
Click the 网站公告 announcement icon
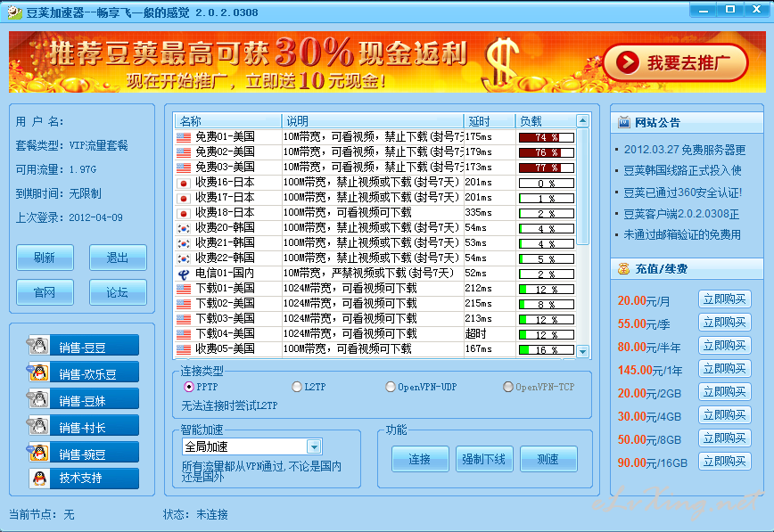click(x=624, y=122)
